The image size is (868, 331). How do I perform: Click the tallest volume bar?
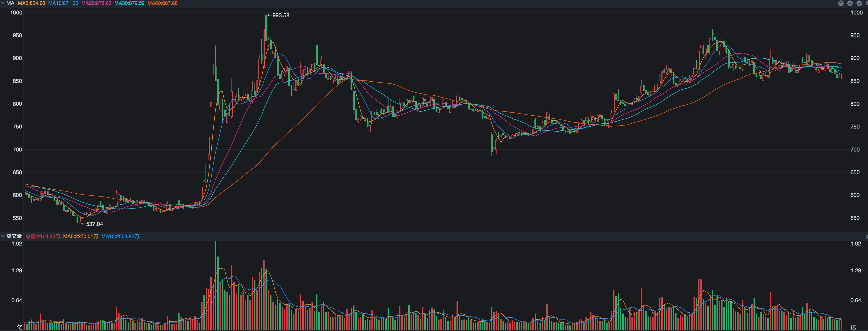click(x=216, y=286)
